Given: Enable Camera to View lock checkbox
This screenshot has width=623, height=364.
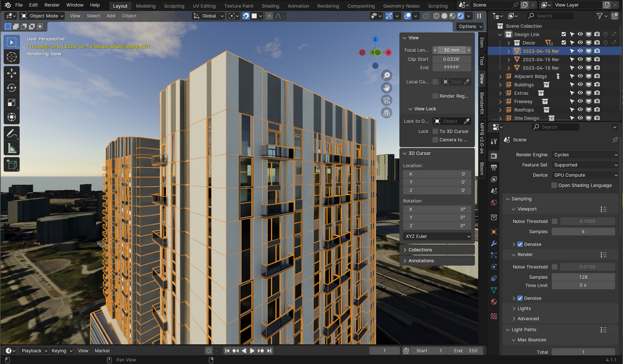Looking at the screenshot, I should click(435, 140).
